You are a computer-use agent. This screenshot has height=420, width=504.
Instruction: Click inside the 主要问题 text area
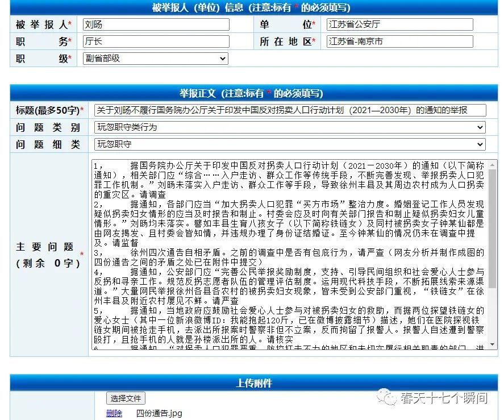[x=289, y=255]
